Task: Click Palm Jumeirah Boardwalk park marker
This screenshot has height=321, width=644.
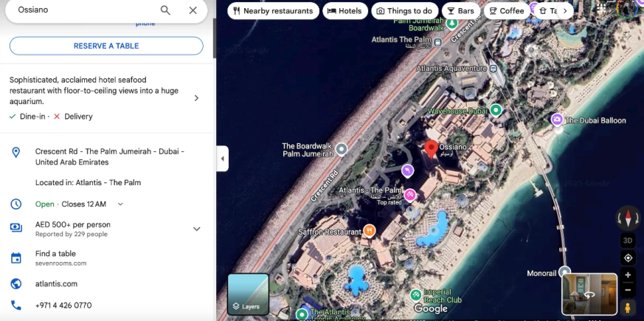Action: [x=451, y=24]
